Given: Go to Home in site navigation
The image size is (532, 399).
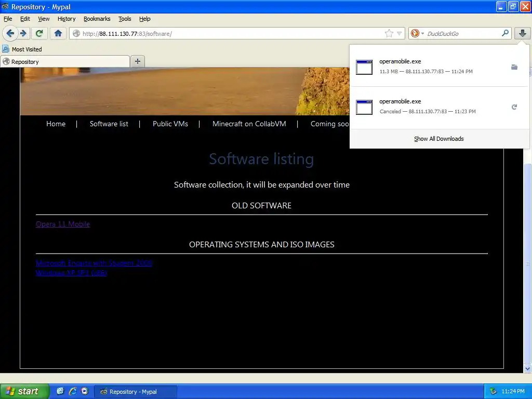Looking at the screenshot, I should [56, 124].
